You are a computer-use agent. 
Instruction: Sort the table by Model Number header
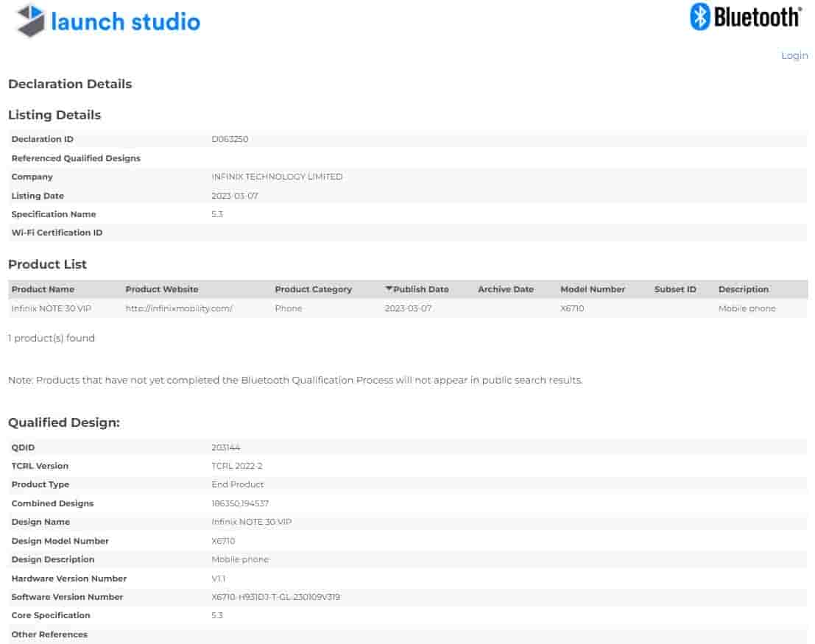pyautogui.click(x=593, y=289)
